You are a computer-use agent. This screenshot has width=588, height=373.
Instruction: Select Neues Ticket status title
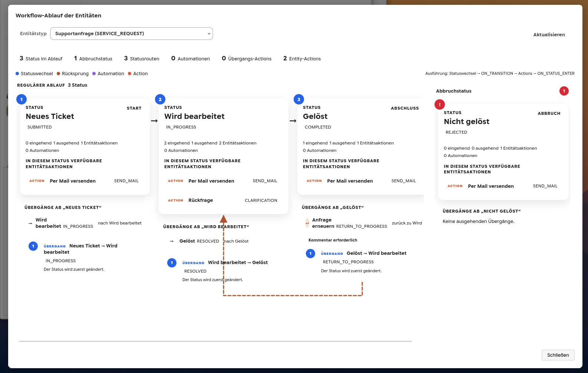point(50,116)
